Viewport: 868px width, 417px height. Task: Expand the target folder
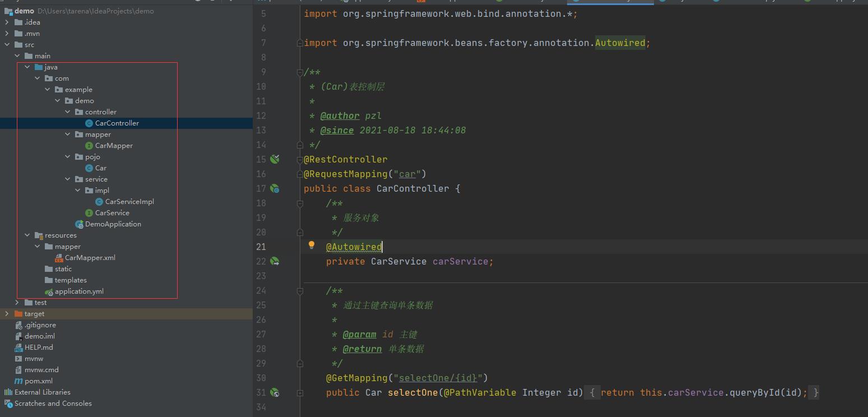coord(7,314)
